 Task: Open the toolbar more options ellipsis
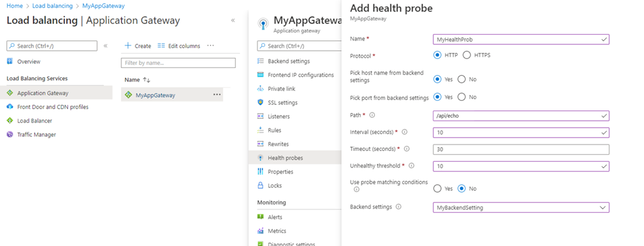211,46
